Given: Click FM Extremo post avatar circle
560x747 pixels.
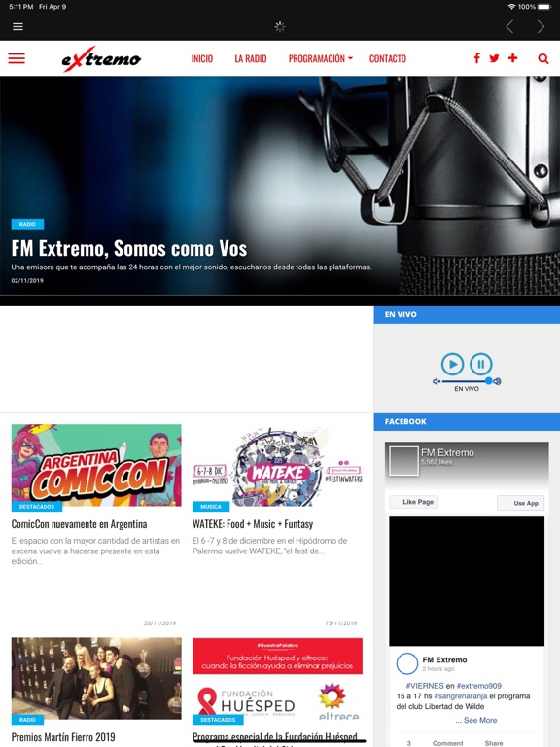Looking at the screenshot, I should pyautogui.click(x=407, y=663).
